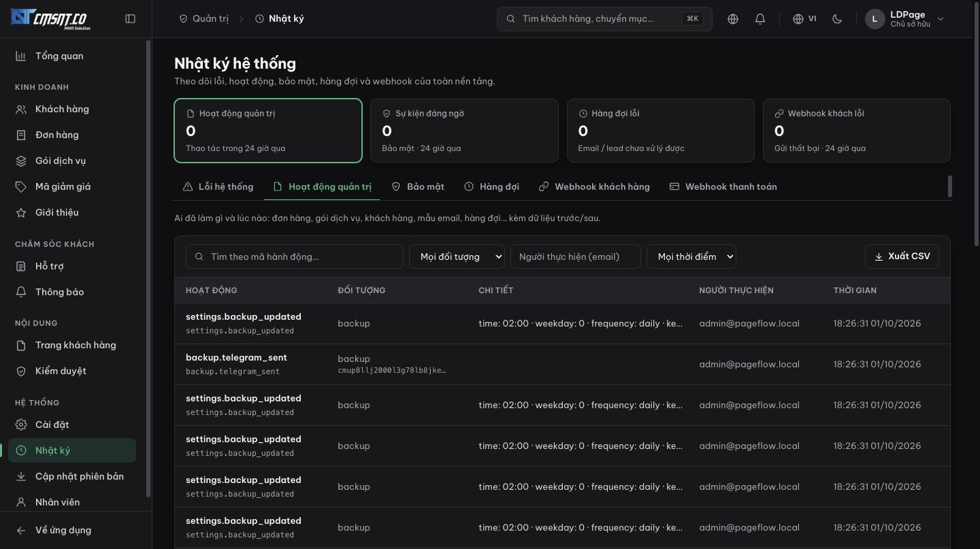Screen dimensions: 980x549
Task: Focus the Người thực hiện email field
Action: tap(576, 256)
